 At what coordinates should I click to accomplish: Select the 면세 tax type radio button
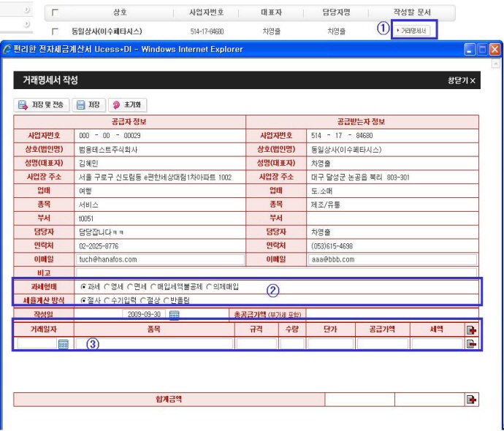(x=130, y=287)
